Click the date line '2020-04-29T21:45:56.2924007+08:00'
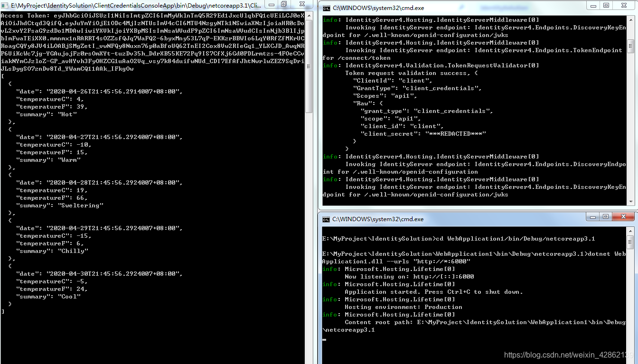Screen dimensions: 638x364 tap(99, 228)
